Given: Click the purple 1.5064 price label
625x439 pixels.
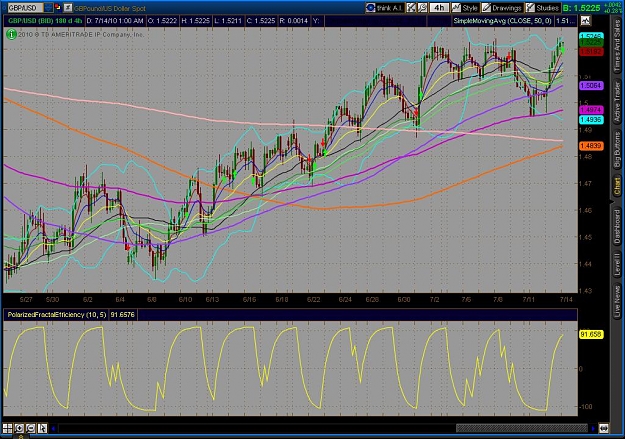Looking at the screenshot, I should click(x=591, y=86).
